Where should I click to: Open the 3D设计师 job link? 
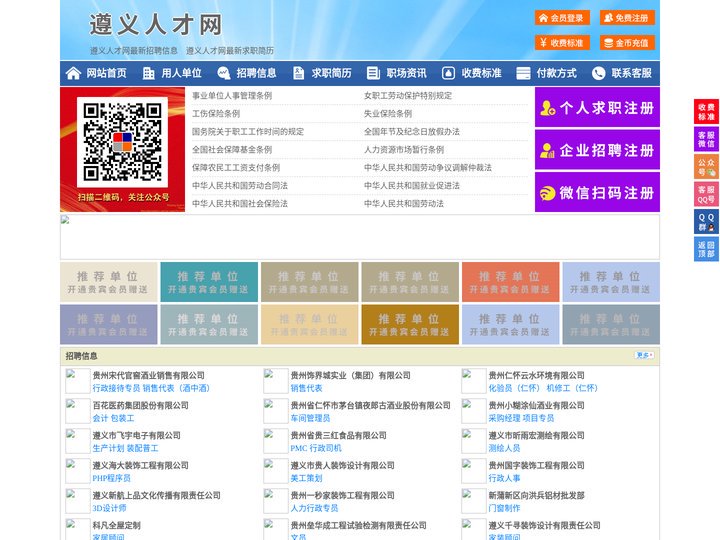tap(109, 508)
